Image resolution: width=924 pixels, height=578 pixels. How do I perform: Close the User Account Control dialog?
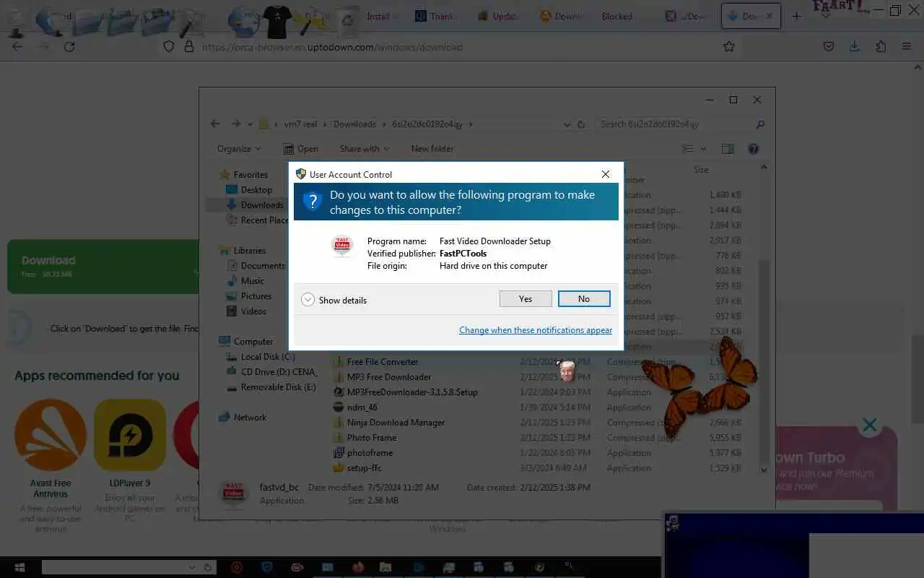click(606, 174)
